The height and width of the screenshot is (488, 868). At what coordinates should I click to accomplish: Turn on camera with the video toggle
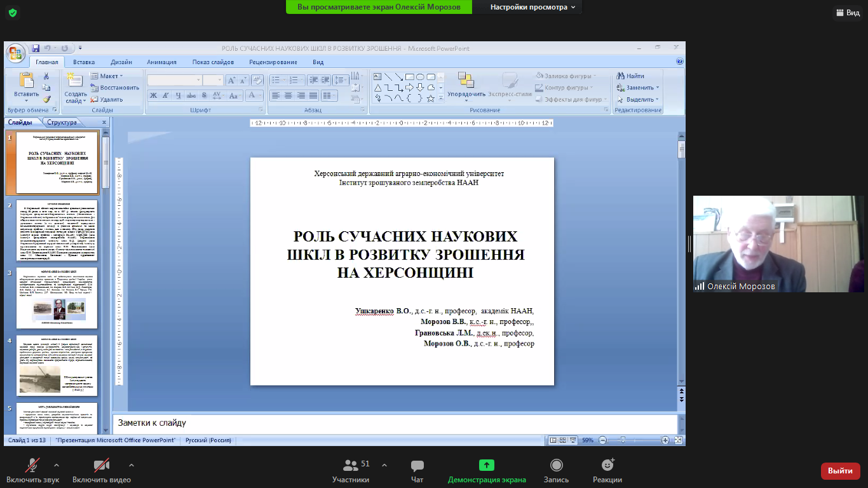[102, 466]
